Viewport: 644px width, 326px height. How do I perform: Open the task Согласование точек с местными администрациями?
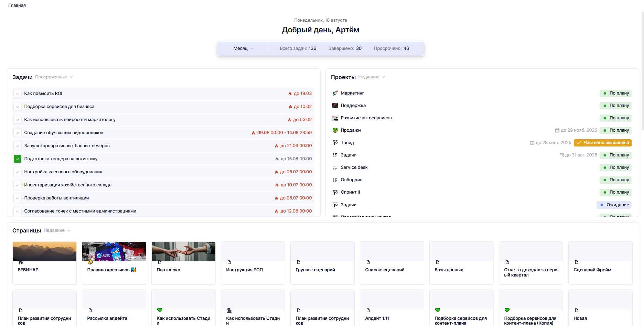tap(80, 211)
